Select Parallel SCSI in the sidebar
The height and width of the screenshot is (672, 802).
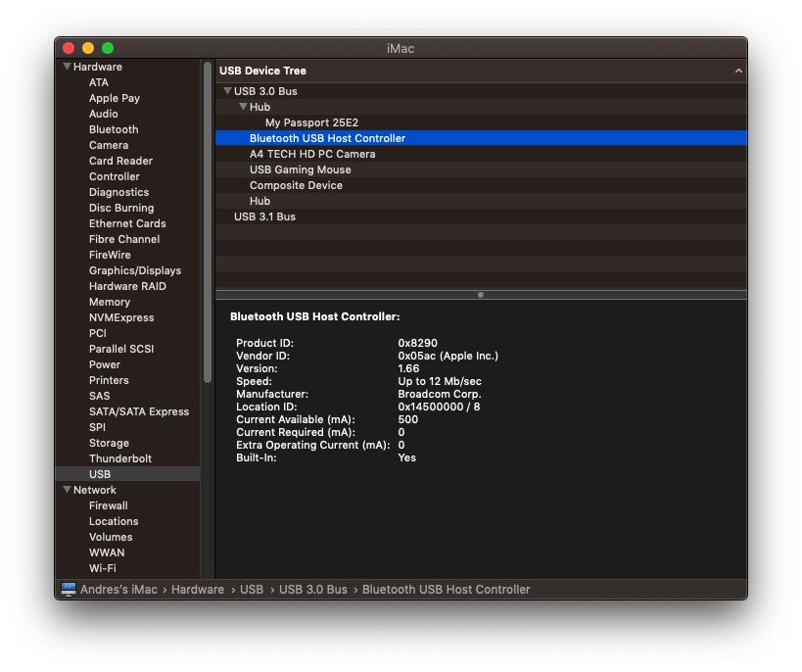click(x=121, y=349)
